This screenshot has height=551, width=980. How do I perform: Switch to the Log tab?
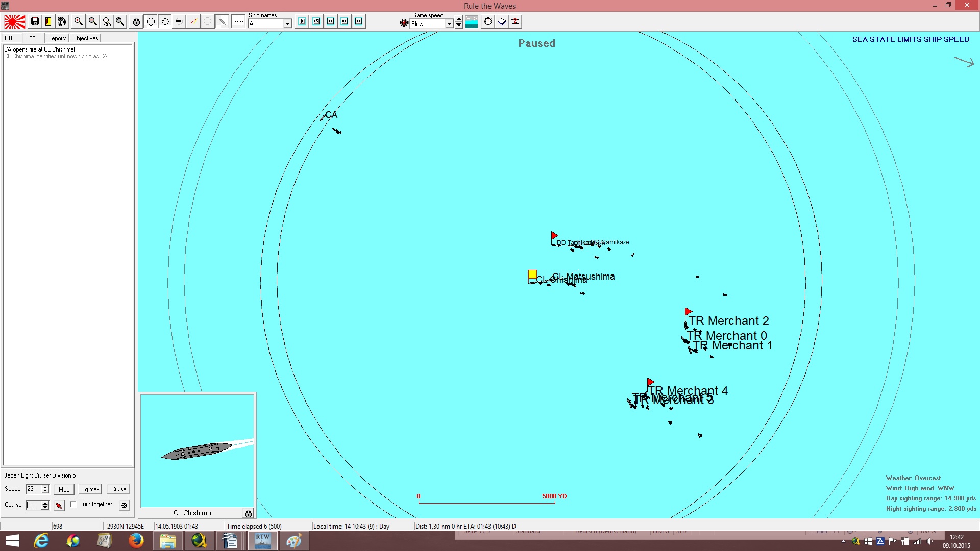(x=31, y=38)
